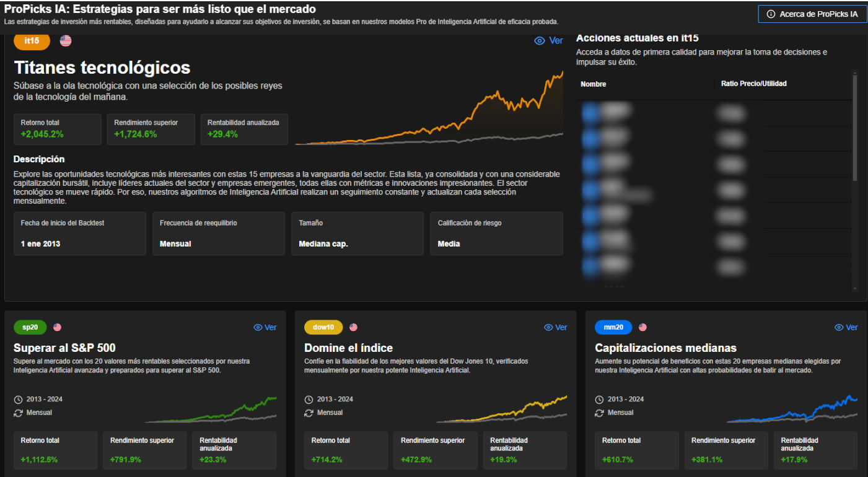The height and width of the screenshot is (477, 868).
Task: Click Fecha de inicio del Backtest card
Action: pos(80,234)
